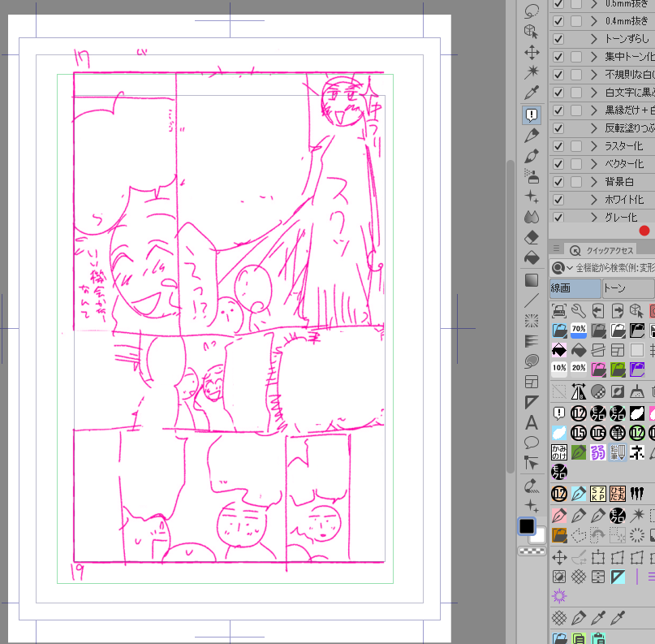Uncheck the 集中トーン化 action checkbox
Screen dimensions: 655x644
(558, 57)
